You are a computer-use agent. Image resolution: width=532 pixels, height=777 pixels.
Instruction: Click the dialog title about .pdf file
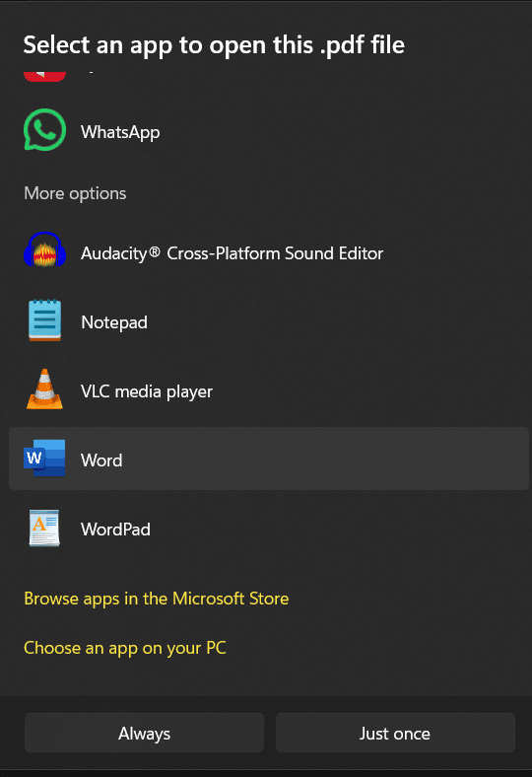coord(214,45)
